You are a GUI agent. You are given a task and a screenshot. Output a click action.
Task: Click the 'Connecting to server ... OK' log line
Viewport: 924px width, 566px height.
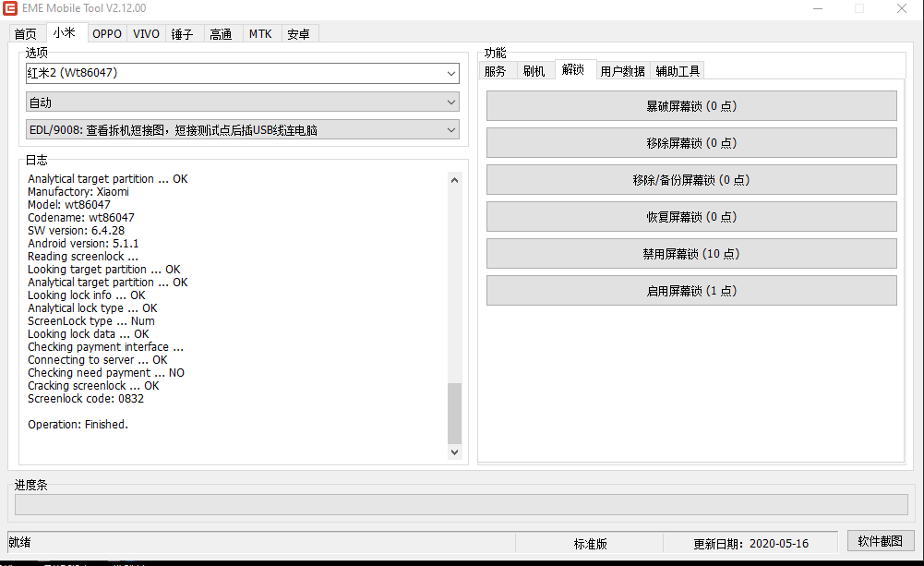click(x=98, y=360)
